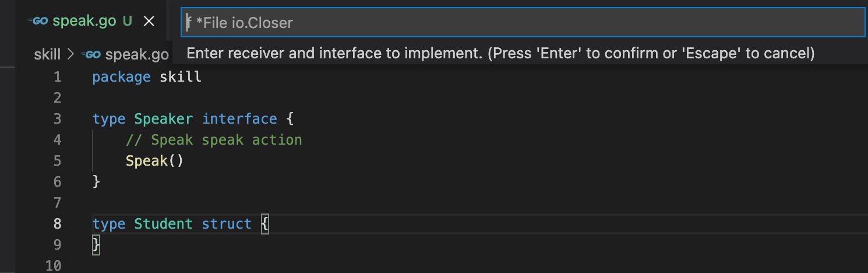Place cursor on the Speaker type name
This screenshot has height=273, width=868.
click(164, 119)
